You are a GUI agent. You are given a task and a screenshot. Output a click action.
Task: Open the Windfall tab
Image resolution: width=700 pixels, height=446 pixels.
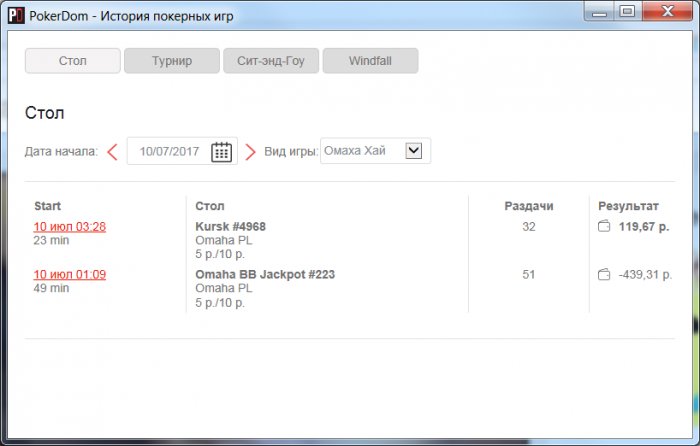click(x=371, y=61)
